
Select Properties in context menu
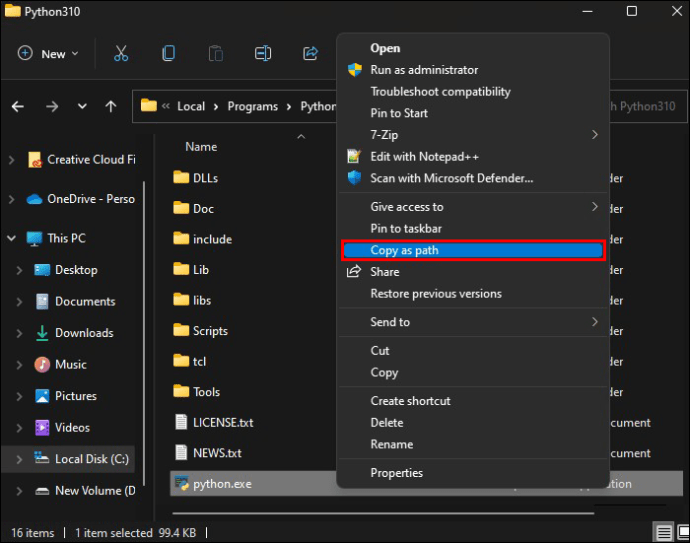point(397,473)
